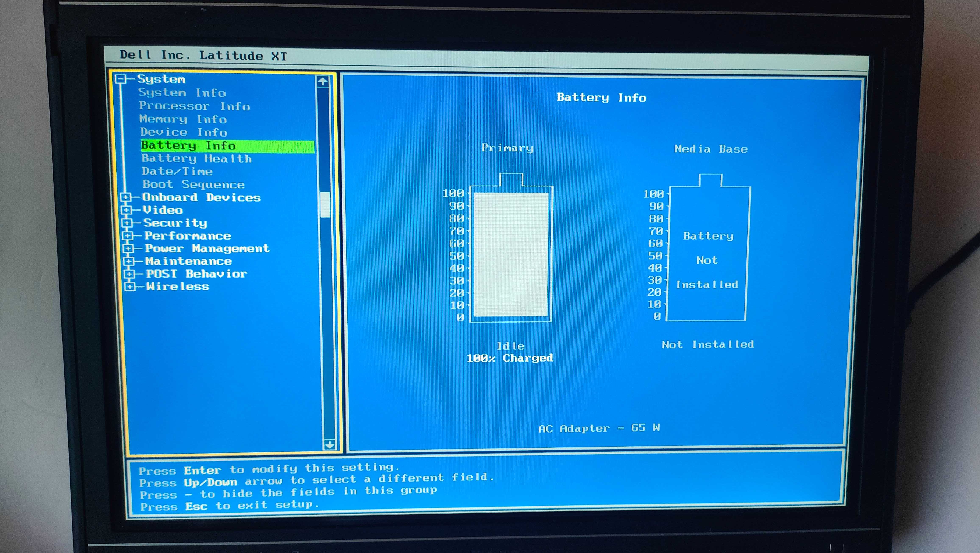Expand the Performance group
The image size is (980, 553).
127,236
